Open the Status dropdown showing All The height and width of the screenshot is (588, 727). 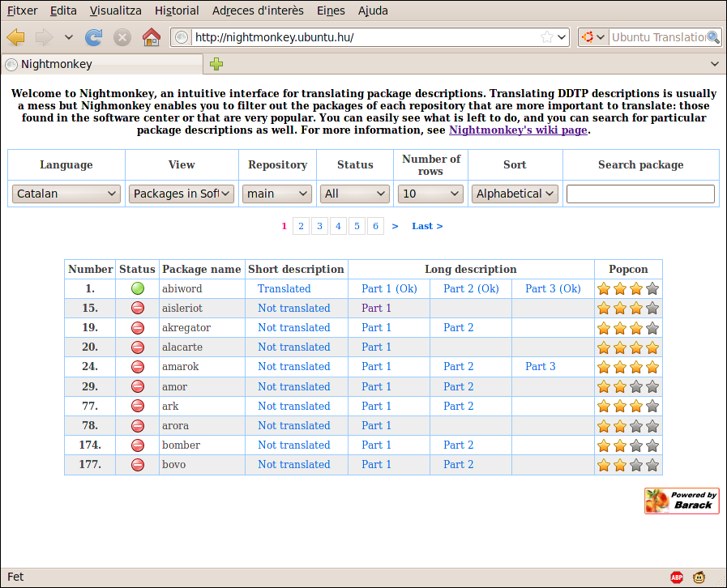(x=355, y=194)
